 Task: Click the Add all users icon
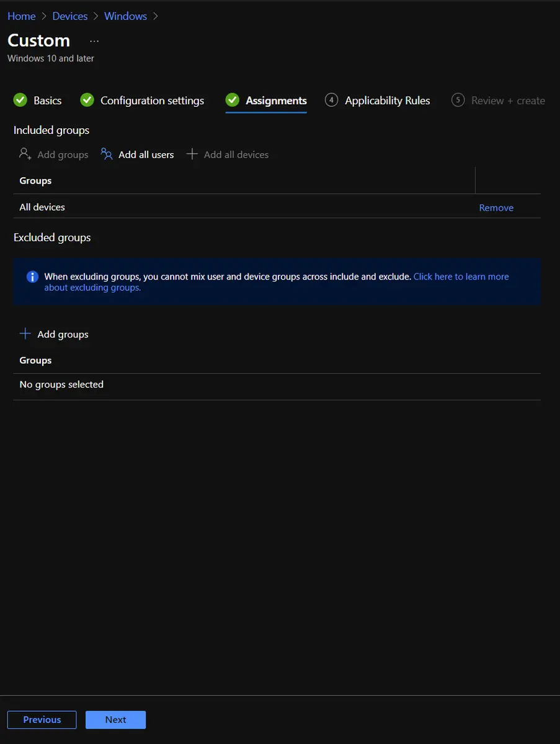tap(107, 154)
